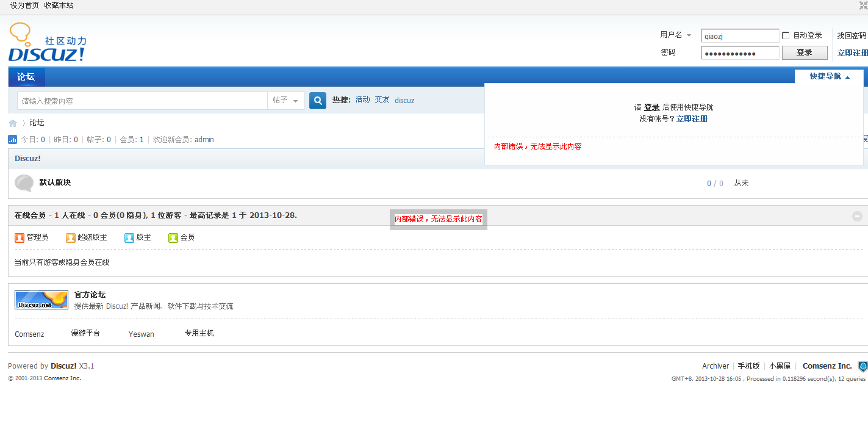868x440 pixels.
Task: Click 收藏本站 in the top bar
Action: click(59, 5)
